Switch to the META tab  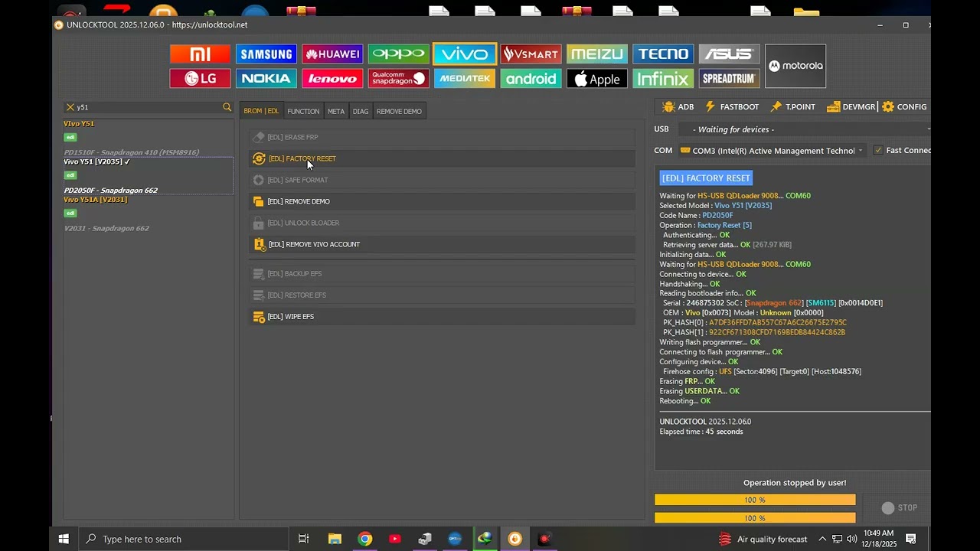tap(336, 111)
